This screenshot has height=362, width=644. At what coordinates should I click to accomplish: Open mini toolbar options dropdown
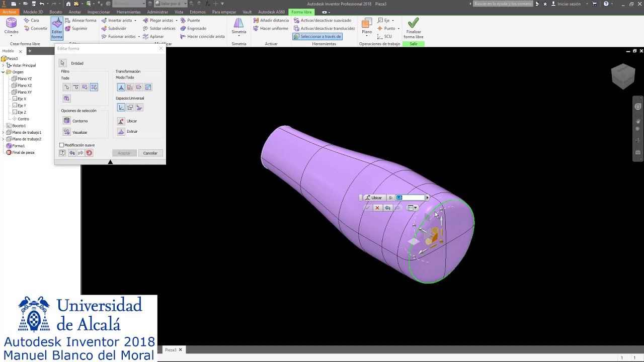tap(413, 208)
